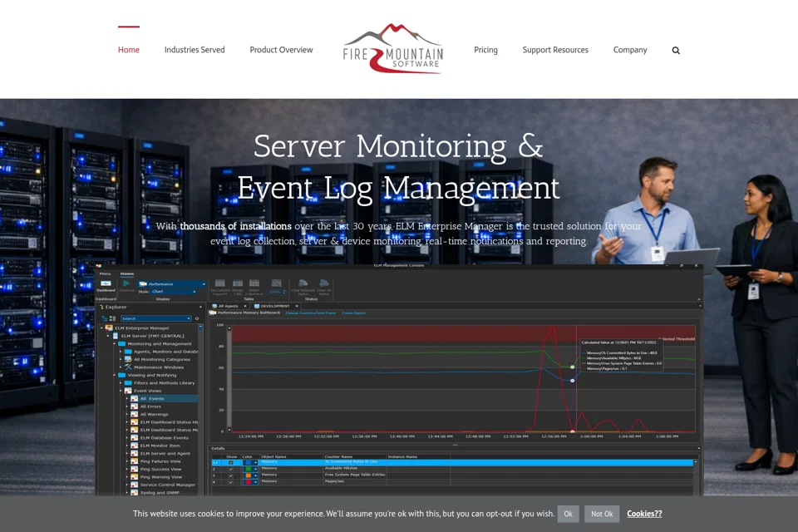Viewport: 798px width, 532px height.
Task: Go to the Home nav item
Action: coord(129,50)
